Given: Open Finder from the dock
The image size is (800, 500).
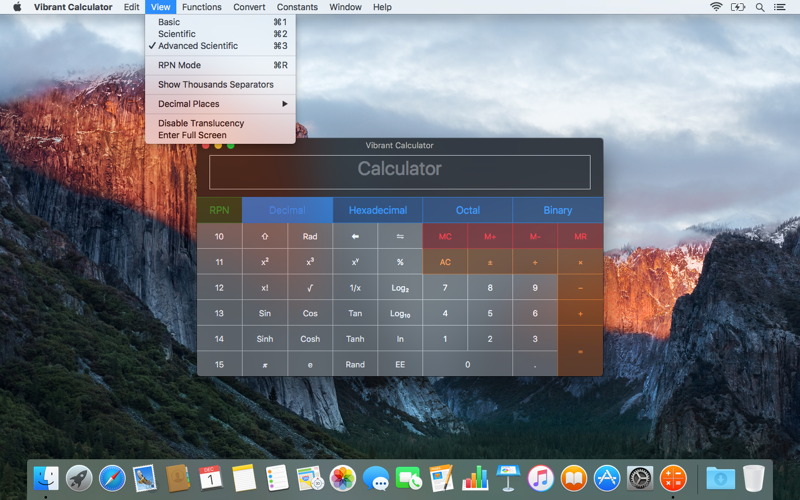Looking at the screenshot, I should 46,479.
